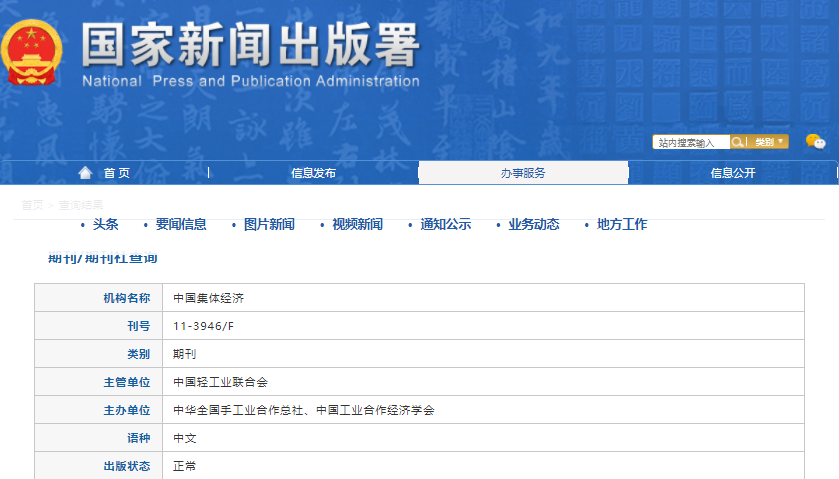Viewport: 839px width, 479px height.
Task: Visit the 业务动态 submenu link
Action: [x=533, y=224]
